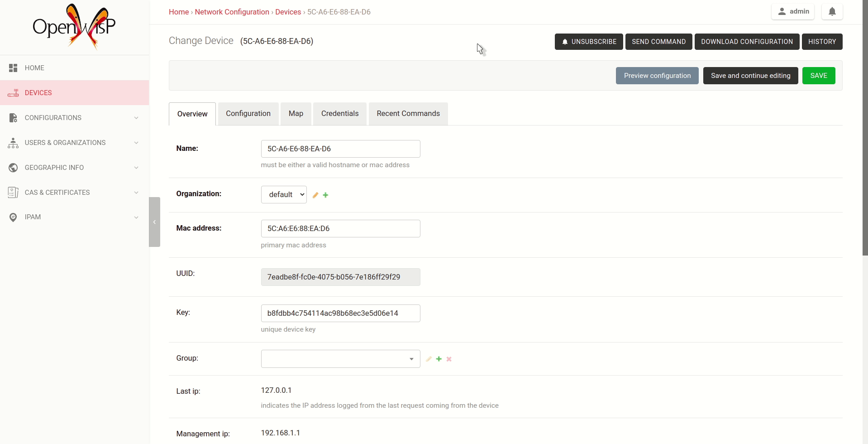Expand the IPAM sidebar section
This screenshot has height=444, width=868.
(x=32, y=217)
